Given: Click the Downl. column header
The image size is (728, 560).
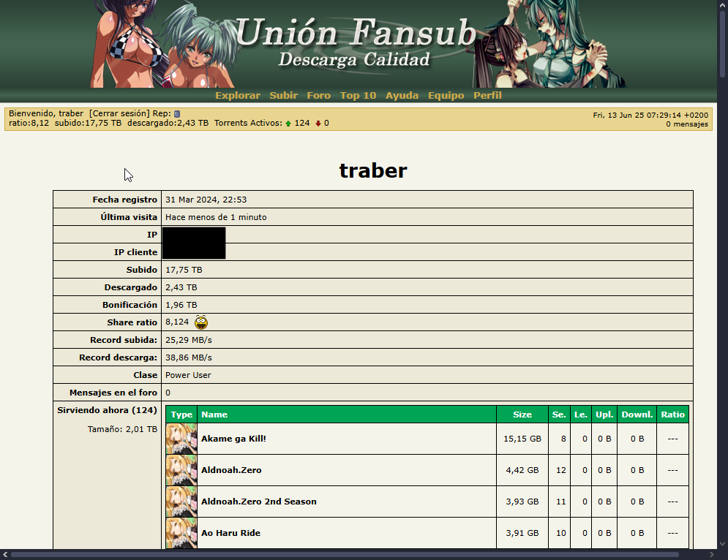Looking at the screenshot, I should point(637,415).
